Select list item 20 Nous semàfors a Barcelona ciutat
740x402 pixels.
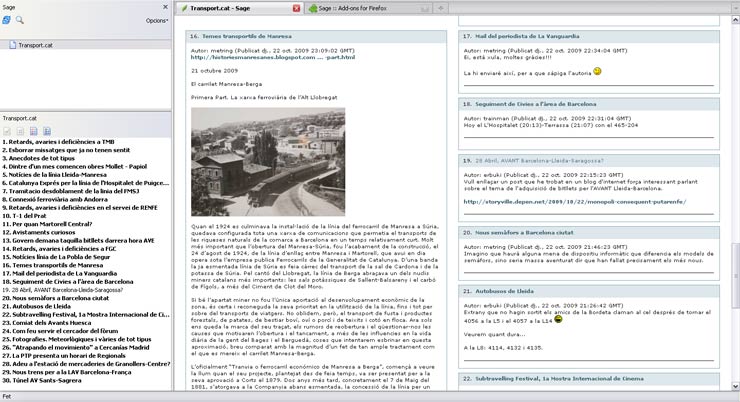55,298
